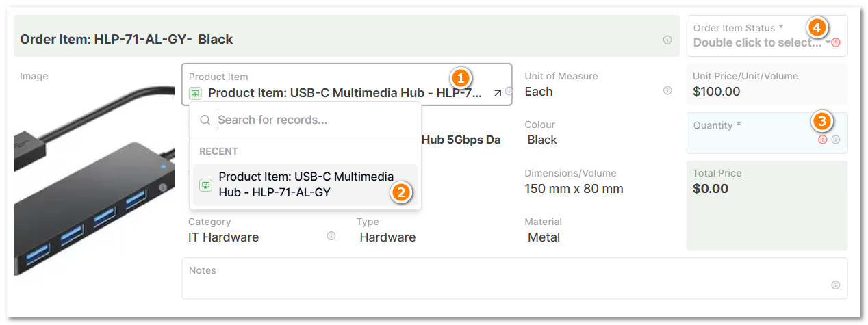The height and width of the screenshot is (325, 868).
Task: Click the Search for records box
Action: point(315,120)
